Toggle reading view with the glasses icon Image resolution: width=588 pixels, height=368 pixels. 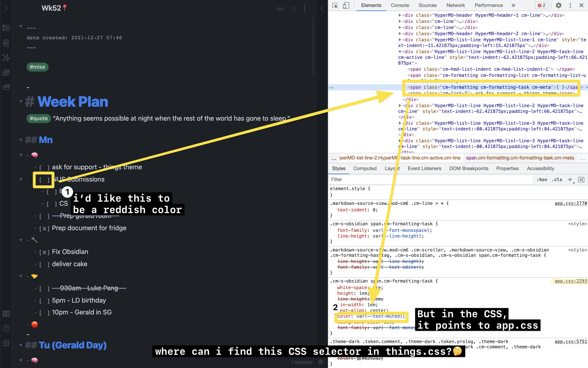(280, 9)
